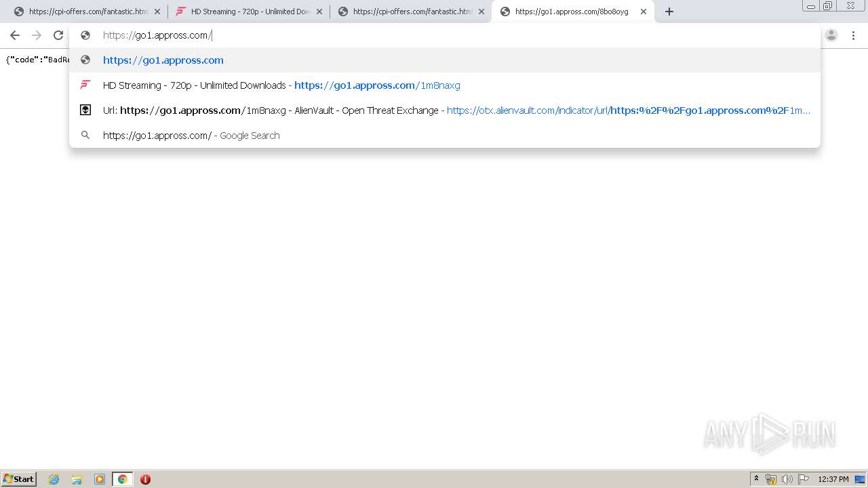Viewport: 868px width, 488px height.
Task: Click magnifier icon in search suggestion
Action: (x=85, y=135)
